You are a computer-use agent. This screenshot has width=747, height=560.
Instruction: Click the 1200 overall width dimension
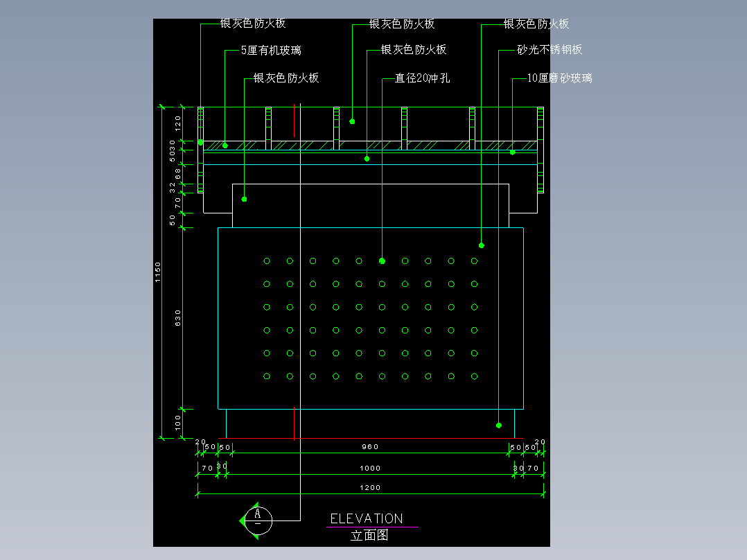click(370, 487)
